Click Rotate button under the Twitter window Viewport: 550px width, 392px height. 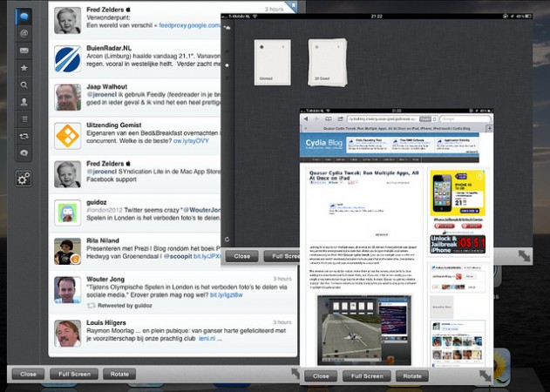119,374
